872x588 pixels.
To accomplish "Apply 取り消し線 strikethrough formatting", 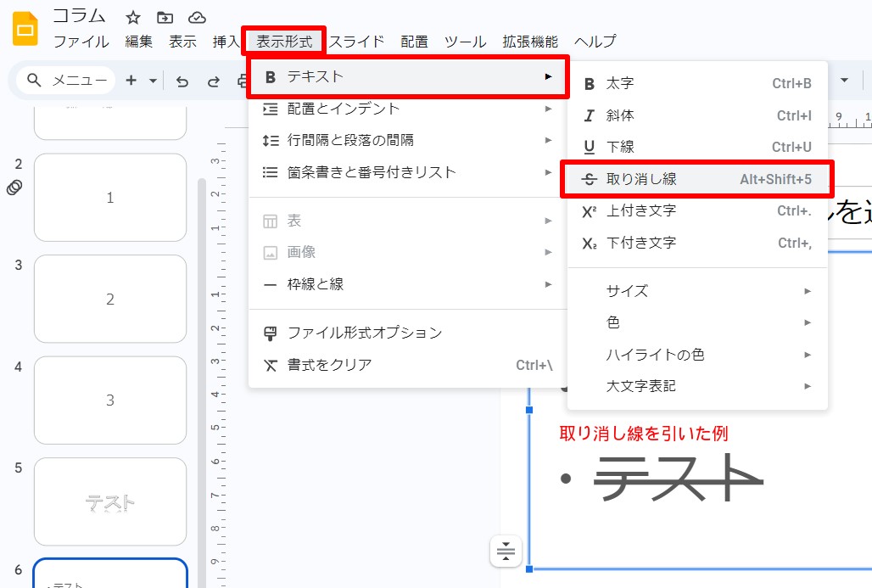I will pos(697,179).
